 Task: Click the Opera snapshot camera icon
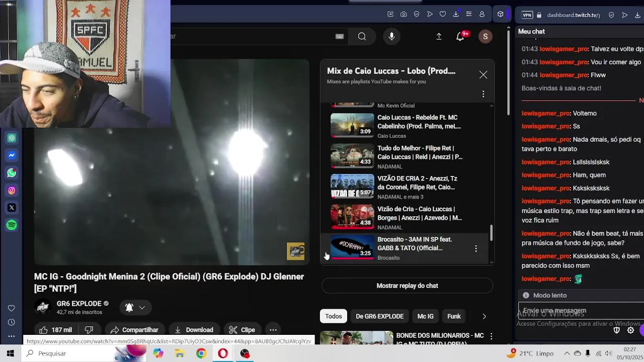(404, 15)
